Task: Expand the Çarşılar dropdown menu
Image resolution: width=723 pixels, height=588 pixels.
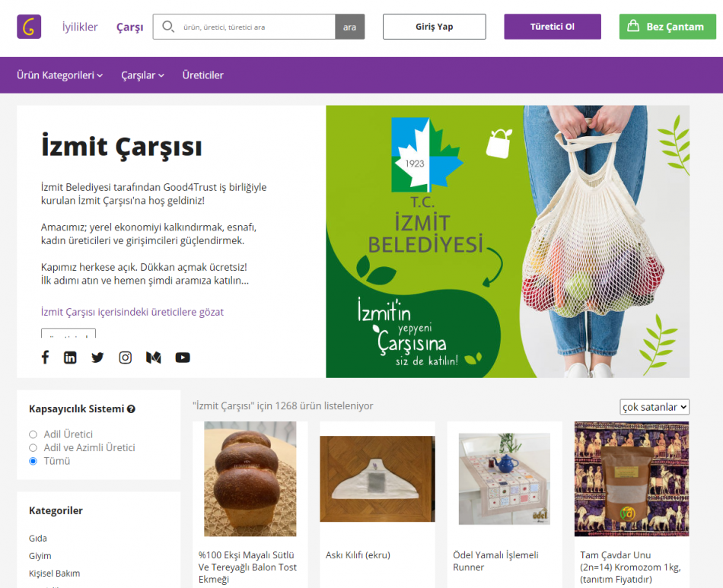Action: click(142, 75)
